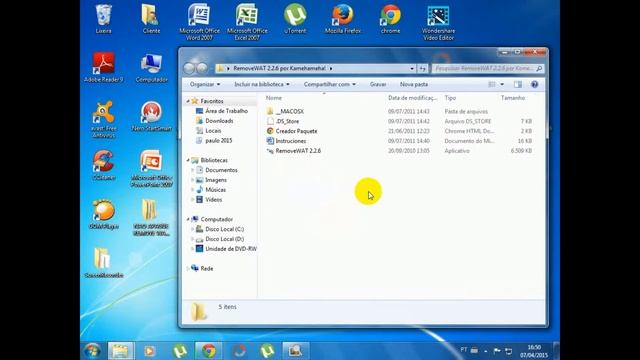This screenshot has height=360, width=640.
Task: Collapse the Computador tree section
Action: pos(188,219)
